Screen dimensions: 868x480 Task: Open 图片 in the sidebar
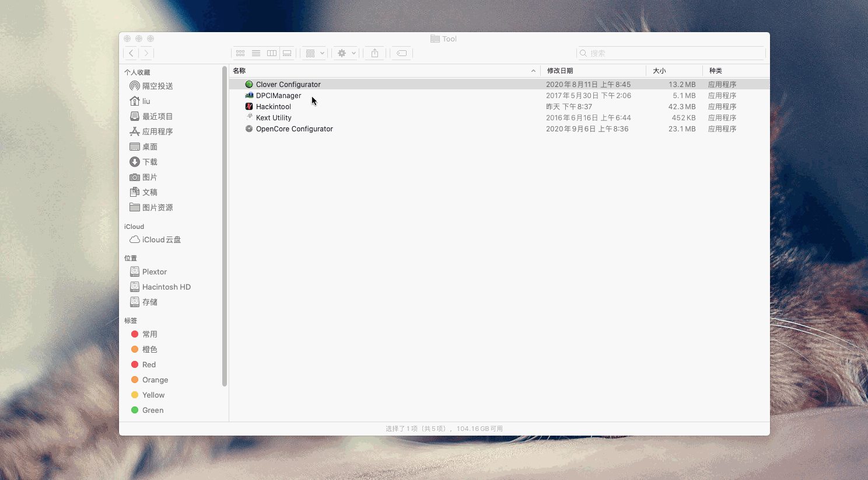coord(143,177)
